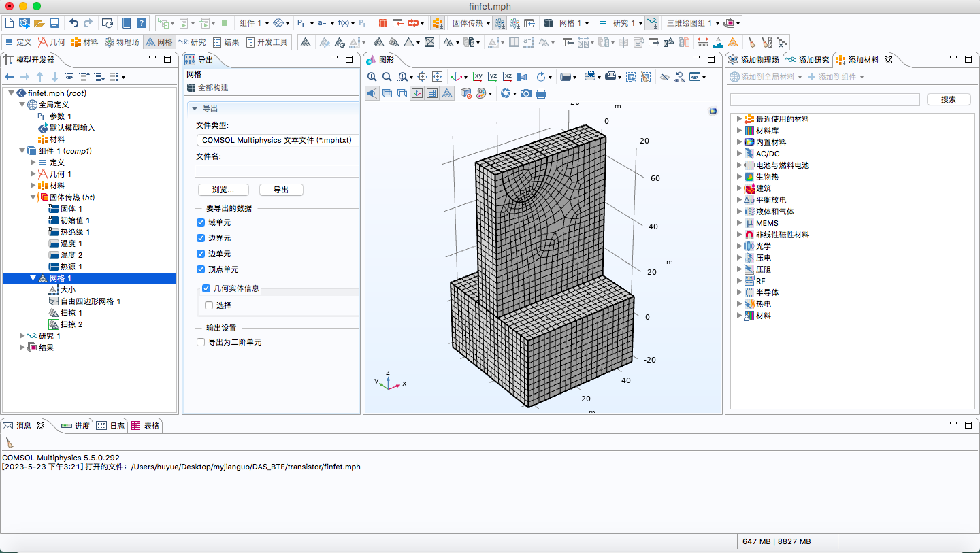This screenshot has width=980, height=553.
Task: Uncheck the 边单元 checkbox
Action: pos(201,254)
